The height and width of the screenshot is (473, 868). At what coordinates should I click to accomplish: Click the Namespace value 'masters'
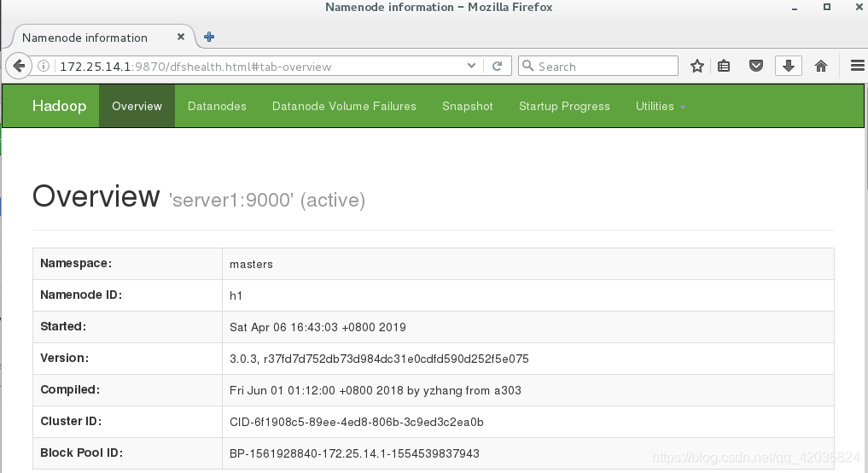coord(251,264)
